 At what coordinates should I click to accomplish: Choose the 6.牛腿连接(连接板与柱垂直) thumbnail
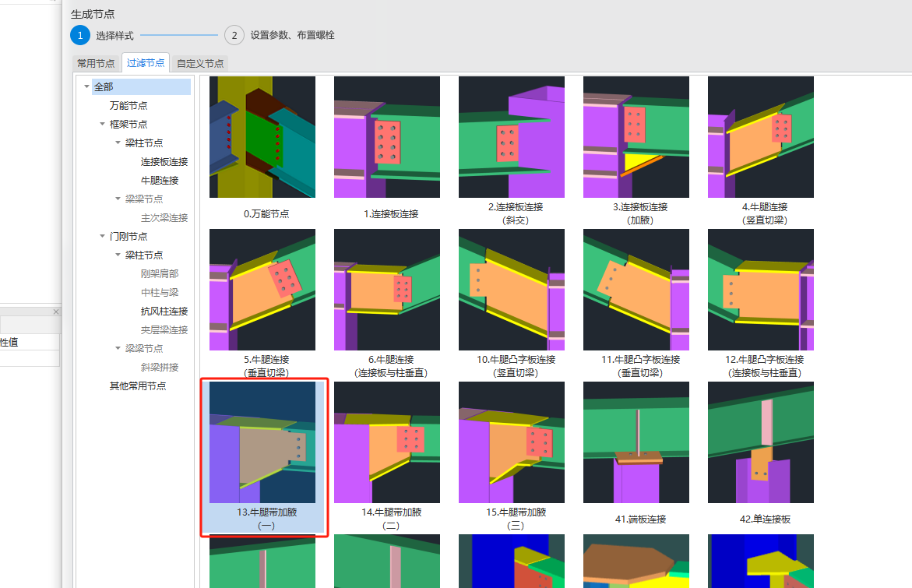click(387, 290)
